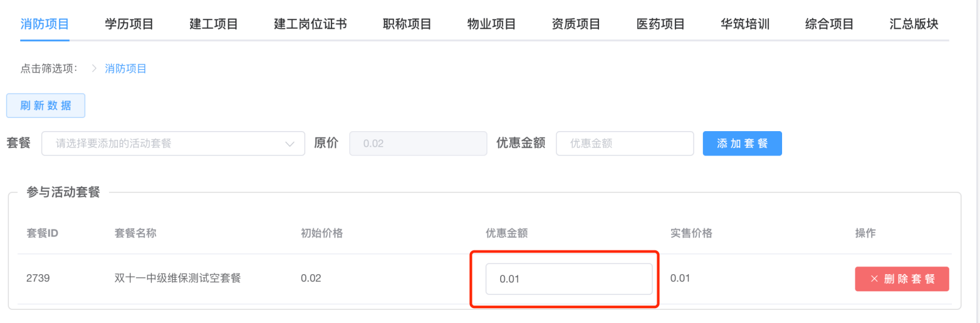
Task: Click the 消防项目 tab
Action: pos(45,24)
